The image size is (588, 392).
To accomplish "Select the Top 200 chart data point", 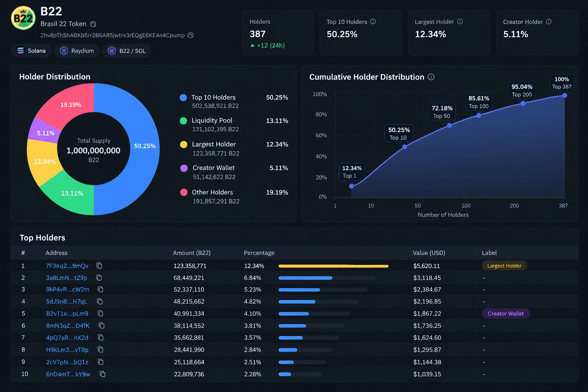I will 523,103.
